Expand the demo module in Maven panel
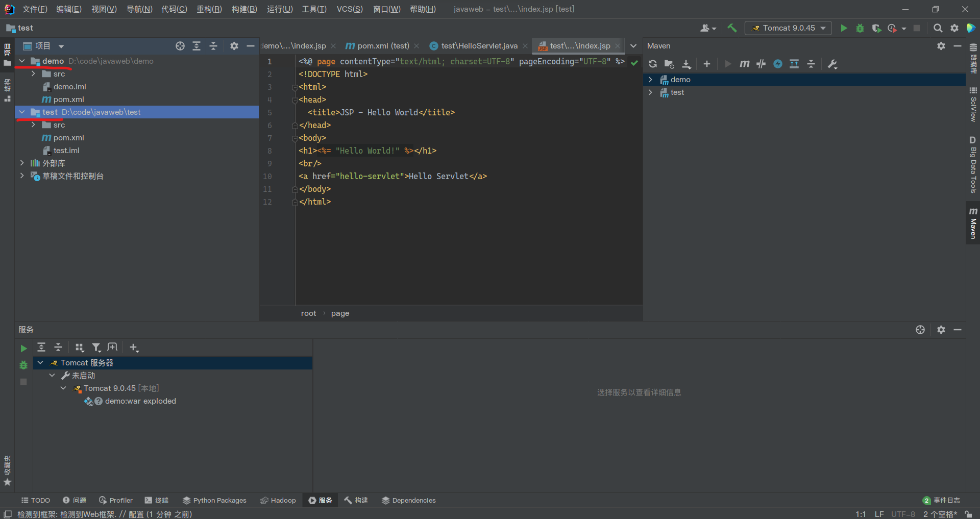Screen dimensions: 980x519 coord(650,80)
